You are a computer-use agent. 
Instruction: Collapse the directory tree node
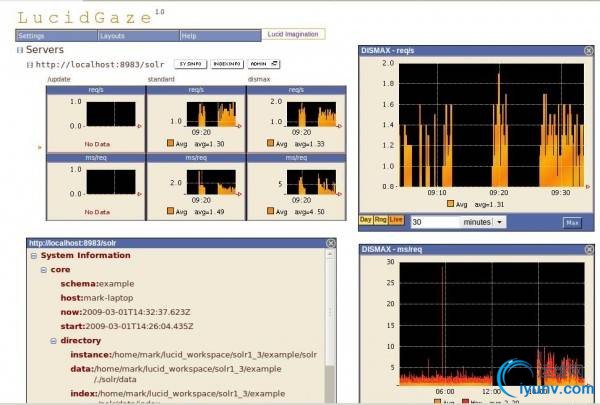pos(54,341)
